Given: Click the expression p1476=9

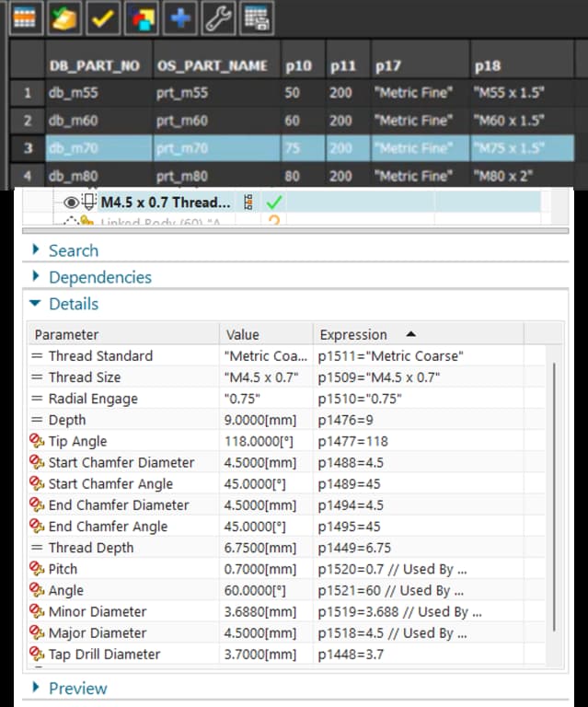Looking at the screenshot, I should coord(346,420).
